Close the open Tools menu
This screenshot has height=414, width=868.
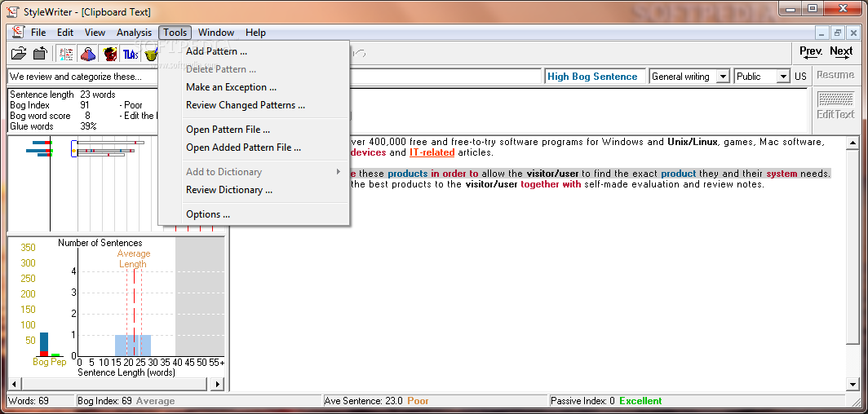pyautogui.click(x=175, y=33)
